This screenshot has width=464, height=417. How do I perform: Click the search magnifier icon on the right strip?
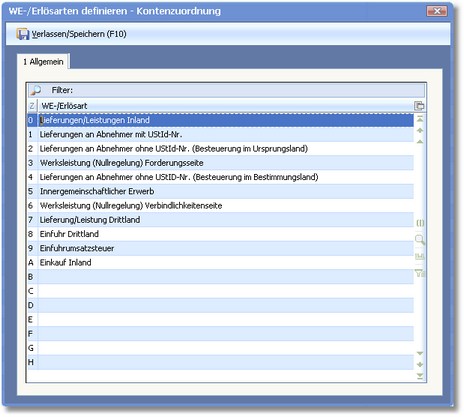point(420,240)
